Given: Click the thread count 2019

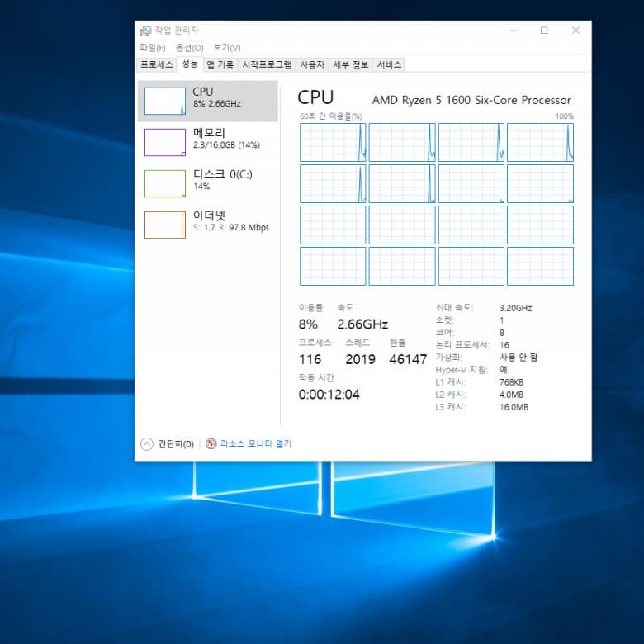Looking at the screenshot, I should click(360, 359).
